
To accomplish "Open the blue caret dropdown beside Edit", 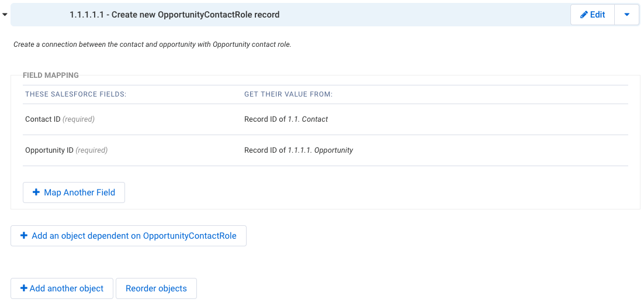I will tap(626, 15).
